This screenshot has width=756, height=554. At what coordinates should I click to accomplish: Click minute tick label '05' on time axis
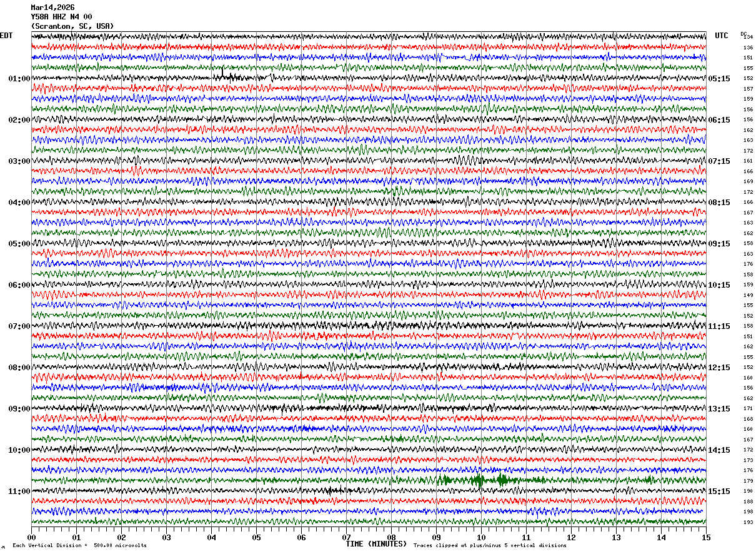click(x=256, y=537)
